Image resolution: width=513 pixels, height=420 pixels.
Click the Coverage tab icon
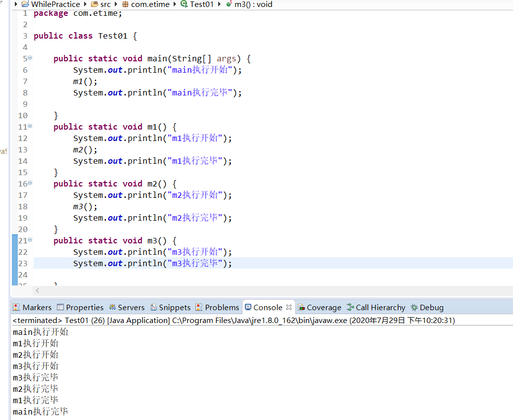301,308
